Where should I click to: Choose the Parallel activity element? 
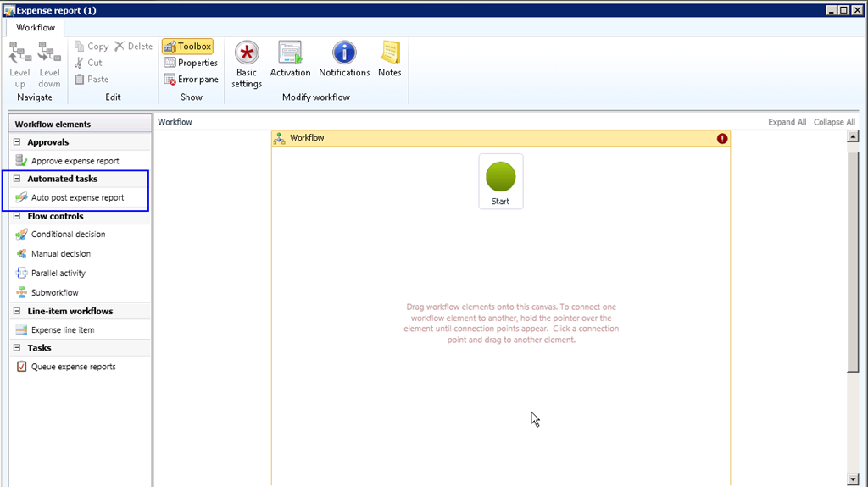click(58, 274)
